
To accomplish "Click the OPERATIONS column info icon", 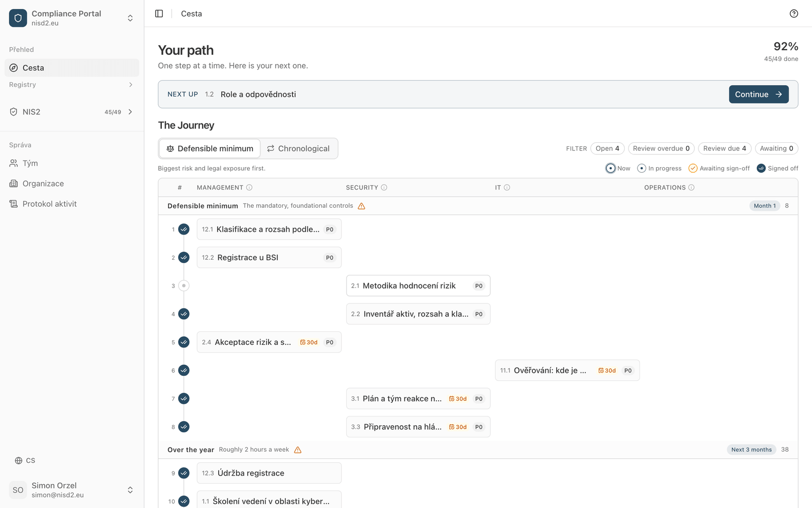I will coord(691,187).
